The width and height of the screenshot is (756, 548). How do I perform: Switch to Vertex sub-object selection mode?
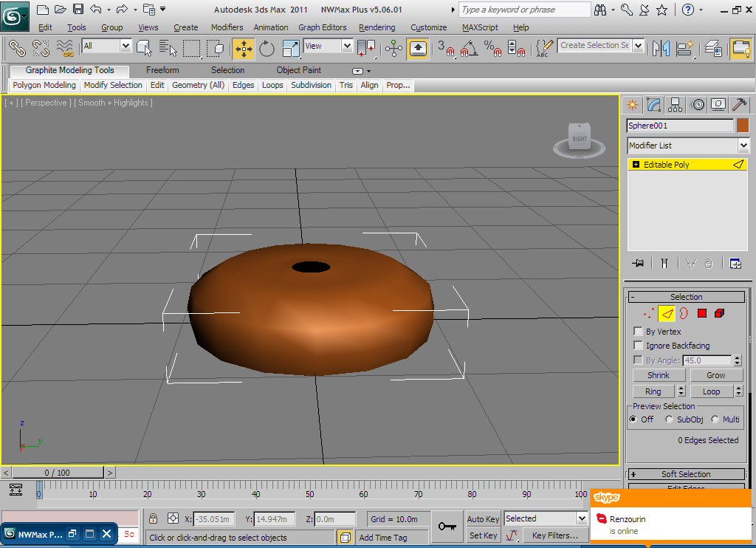point(648,314)
